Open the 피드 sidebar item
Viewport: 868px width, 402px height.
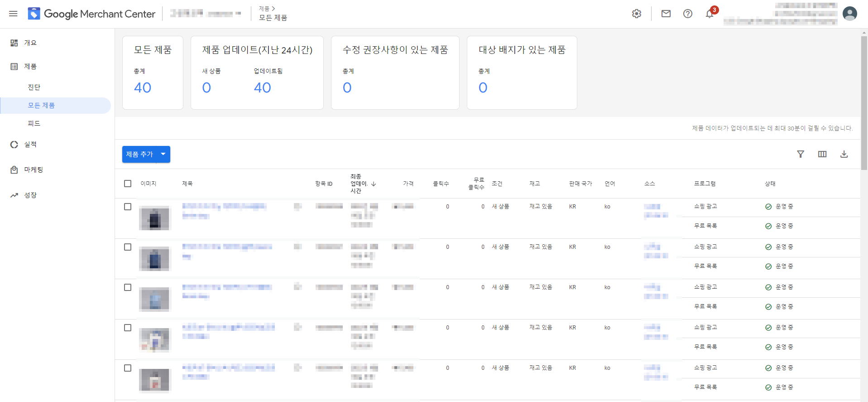tap(34, 123)
